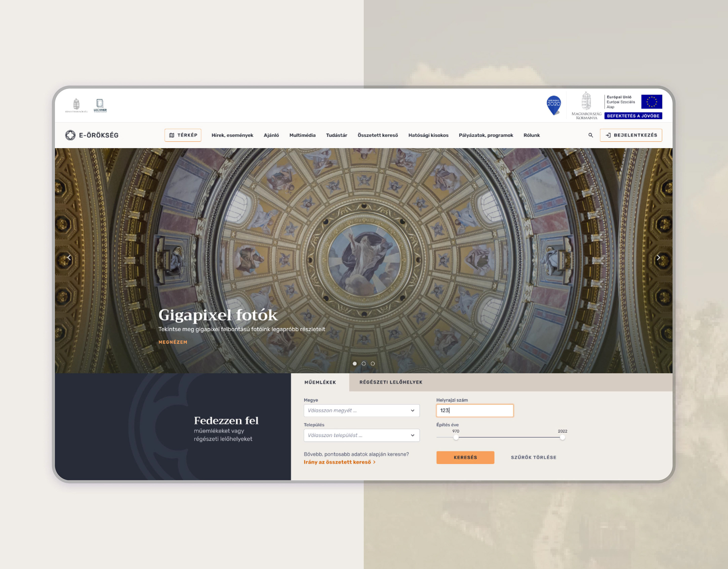Click the Építés éve 2022 slider handle
The height and width of the screenshot is (569, 728).
[x=562, y=437]
